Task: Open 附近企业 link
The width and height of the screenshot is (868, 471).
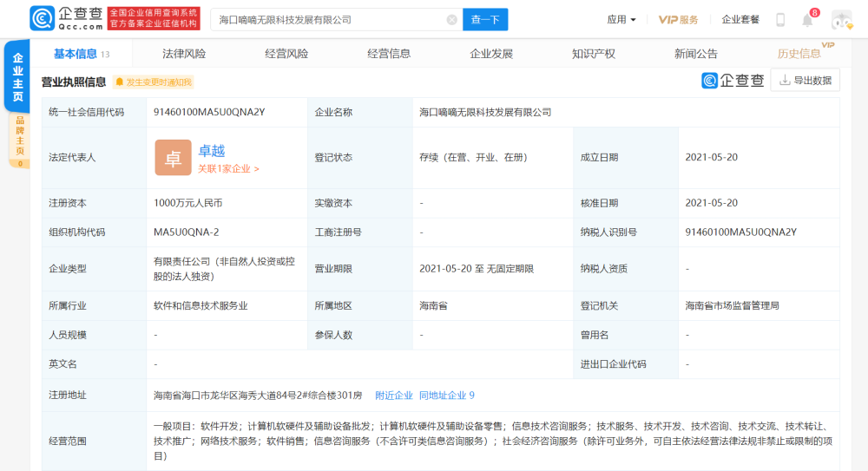Action: [393, 396]
